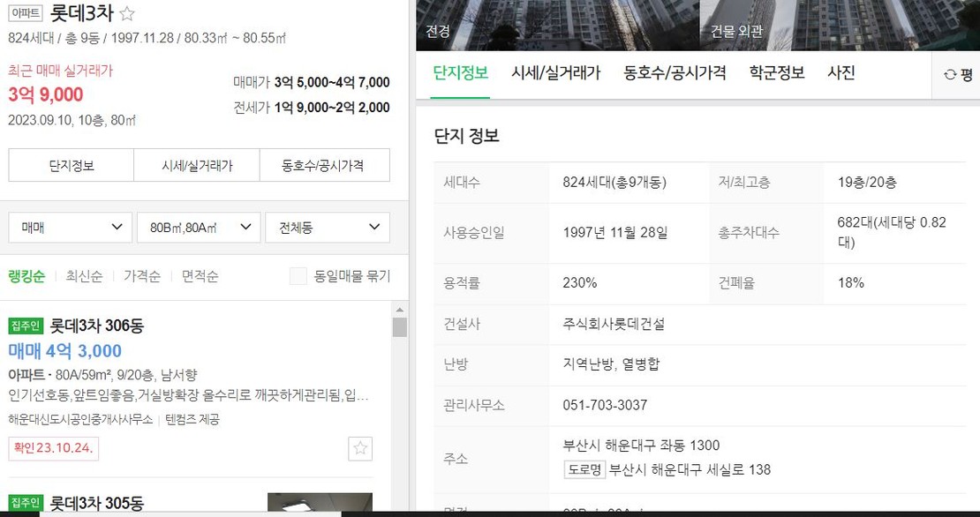Click the listing scrollbar thumb

[x=399, y=327]
